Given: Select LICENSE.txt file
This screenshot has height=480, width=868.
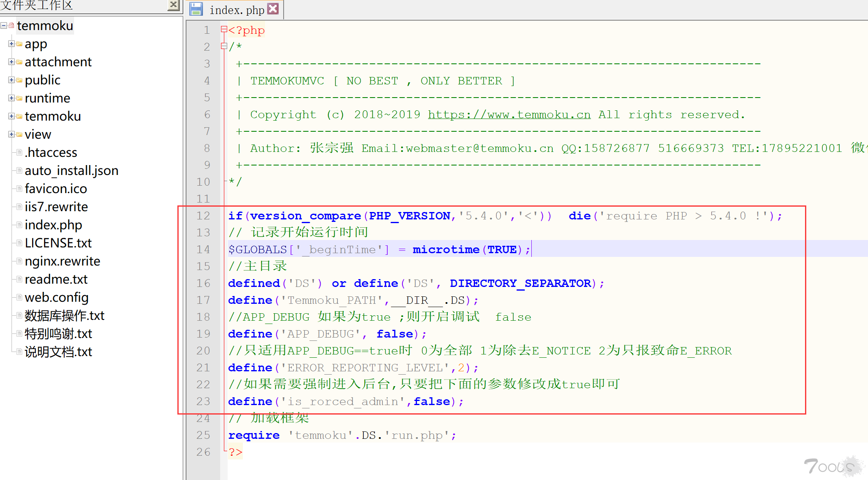Looking at the screenshot, I should [x=58, y=243].
